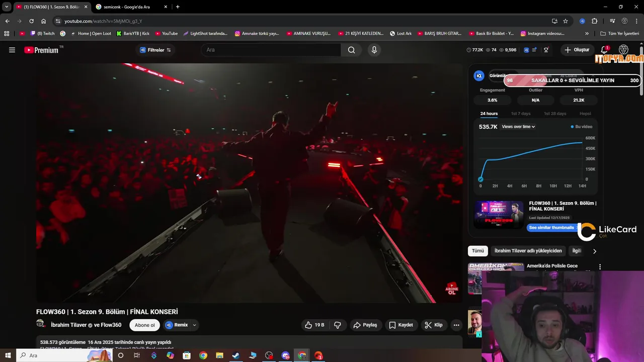Open the tab search dropdown in Chrome

coord(7,7)
